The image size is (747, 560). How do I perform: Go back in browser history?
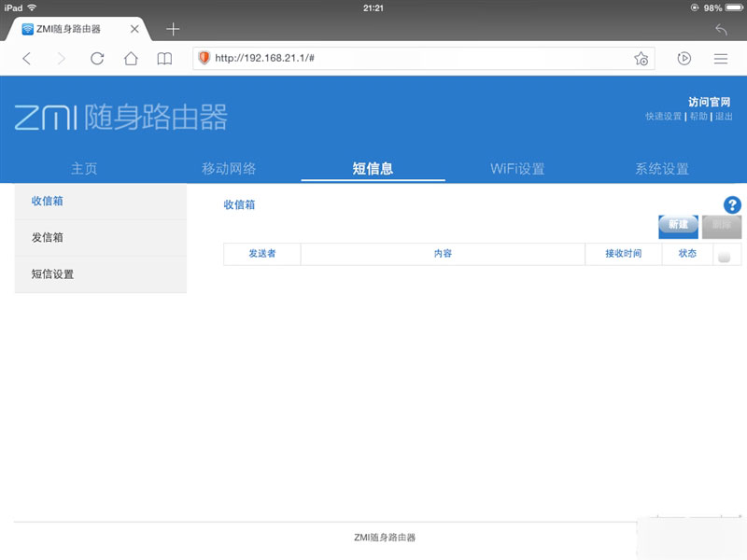(26, 58)
